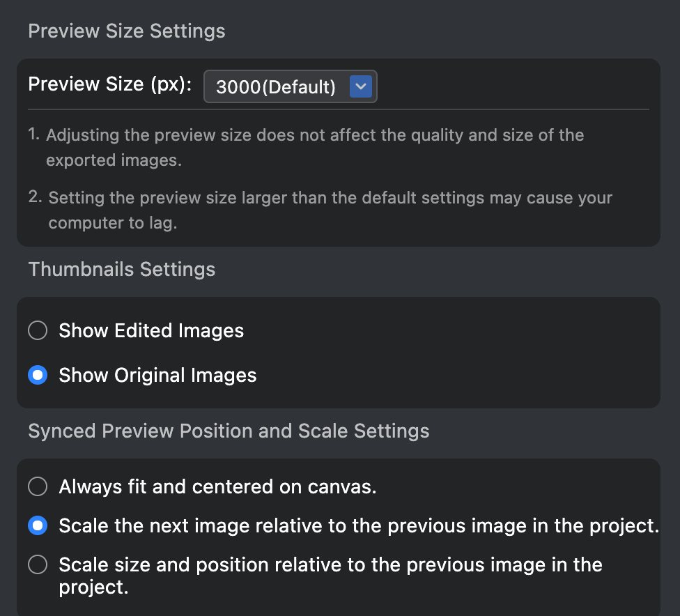Image resolution: width=680 pixels, height=616 pixels.
Task: Enable Scale size and position radio button
Action: [x=38, y=564]
